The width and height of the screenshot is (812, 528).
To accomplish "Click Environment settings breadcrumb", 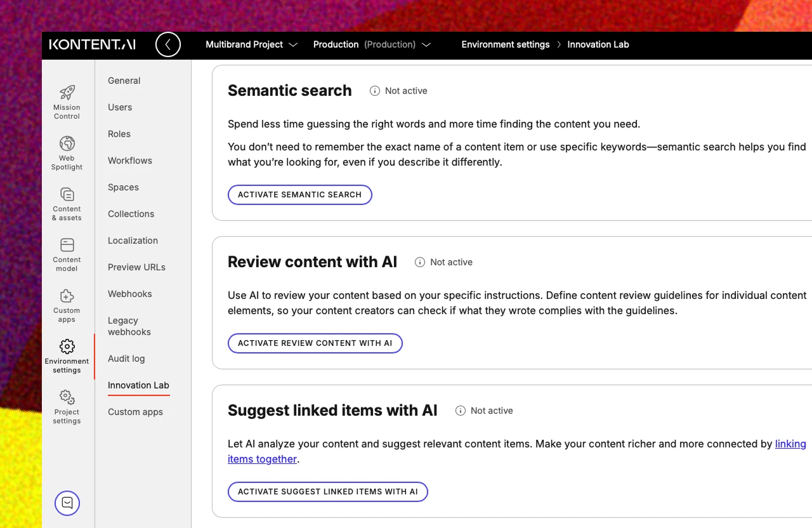I will coord(505,44).
